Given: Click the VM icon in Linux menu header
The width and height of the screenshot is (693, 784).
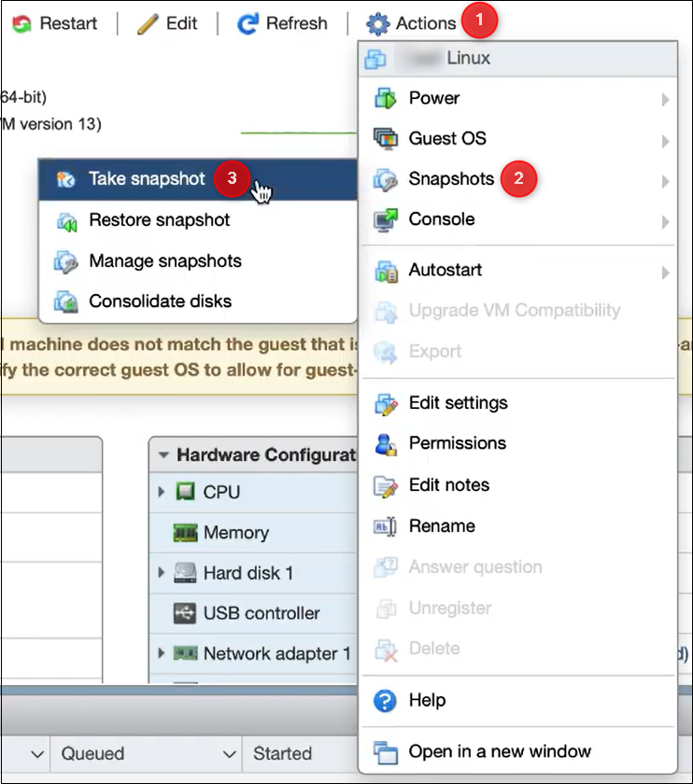Looking at the screenshot, I should click(x=375, y=60).
